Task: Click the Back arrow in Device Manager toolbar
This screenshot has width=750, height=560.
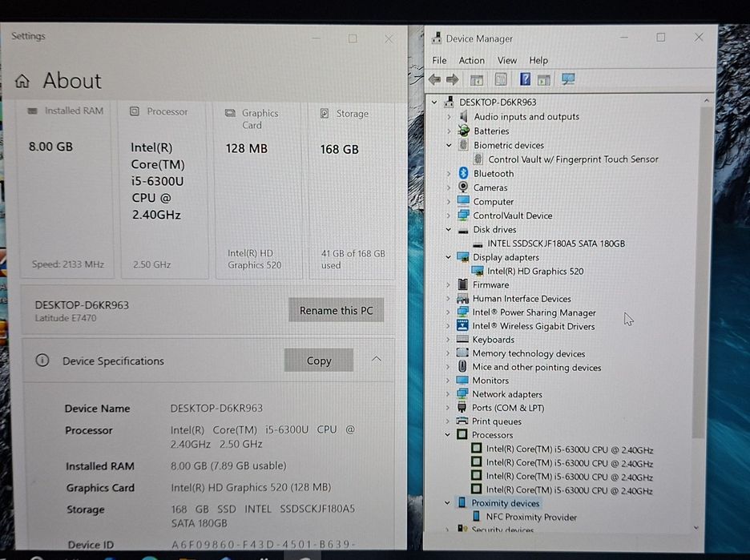Action: pyautogui.click(x=434, y=79)
